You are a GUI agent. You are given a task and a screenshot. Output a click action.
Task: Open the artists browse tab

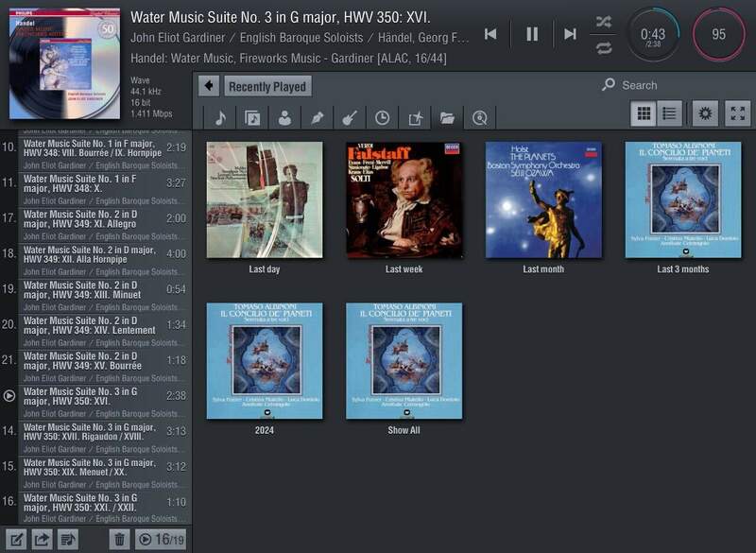[284, 117]
